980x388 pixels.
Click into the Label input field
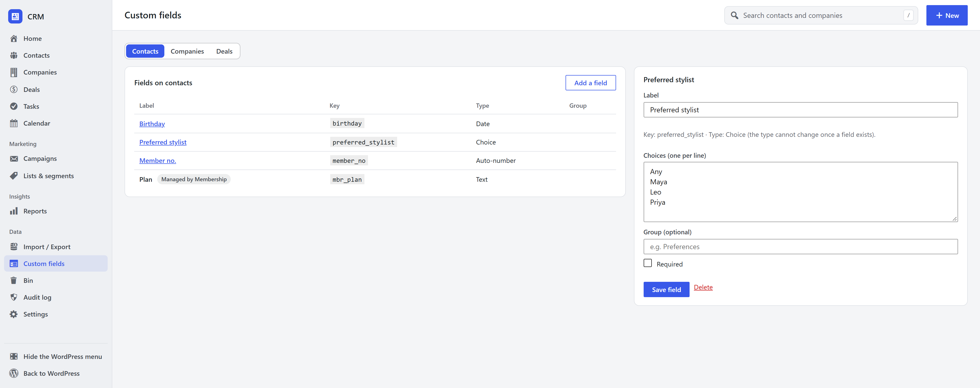pos(800,110)
